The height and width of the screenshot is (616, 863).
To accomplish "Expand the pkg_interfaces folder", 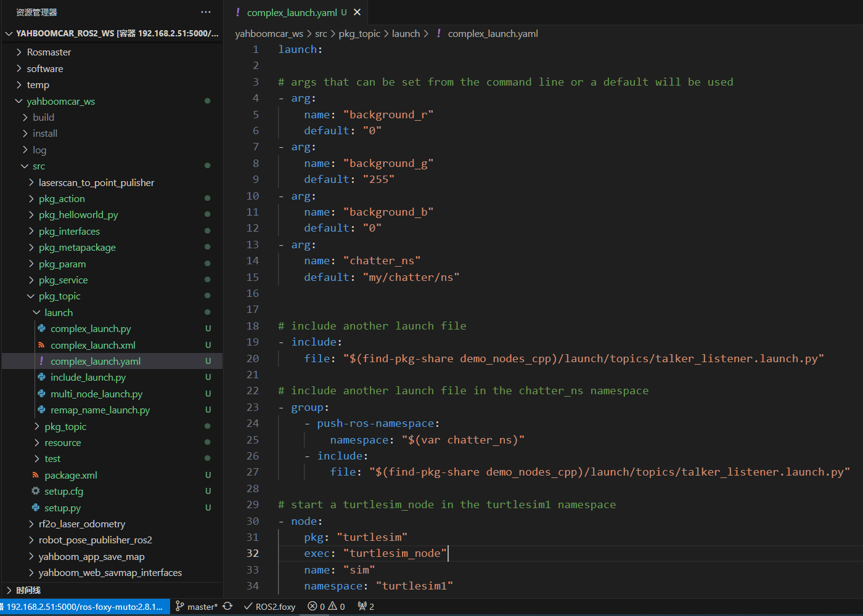I will point(31,231).
